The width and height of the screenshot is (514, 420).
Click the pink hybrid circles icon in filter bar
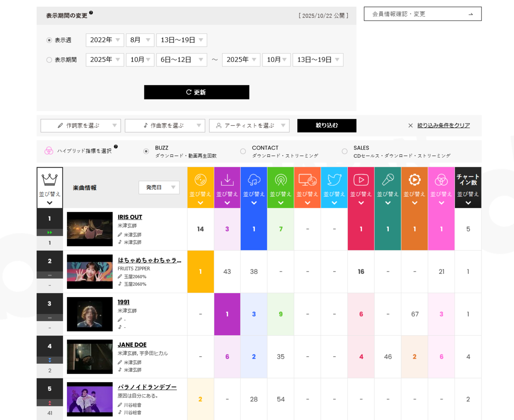[x=49, y=151]
